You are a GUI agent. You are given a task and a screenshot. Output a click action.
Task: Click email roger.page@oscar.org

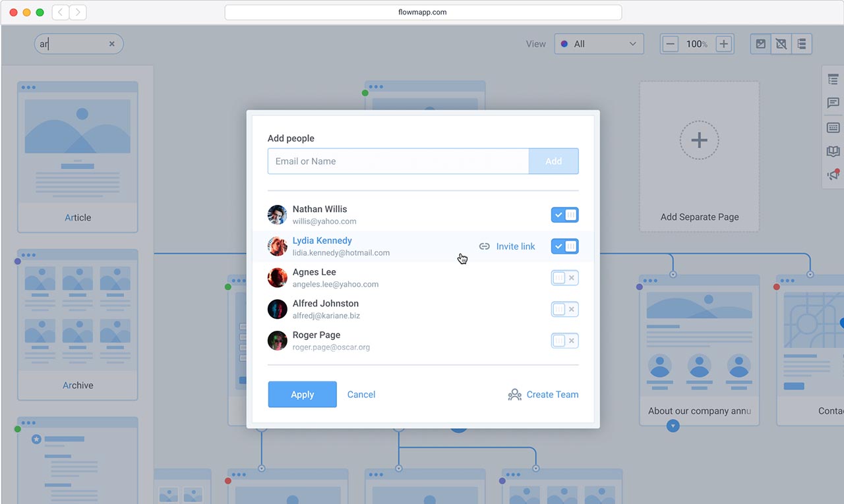click(x=331, y=347)
